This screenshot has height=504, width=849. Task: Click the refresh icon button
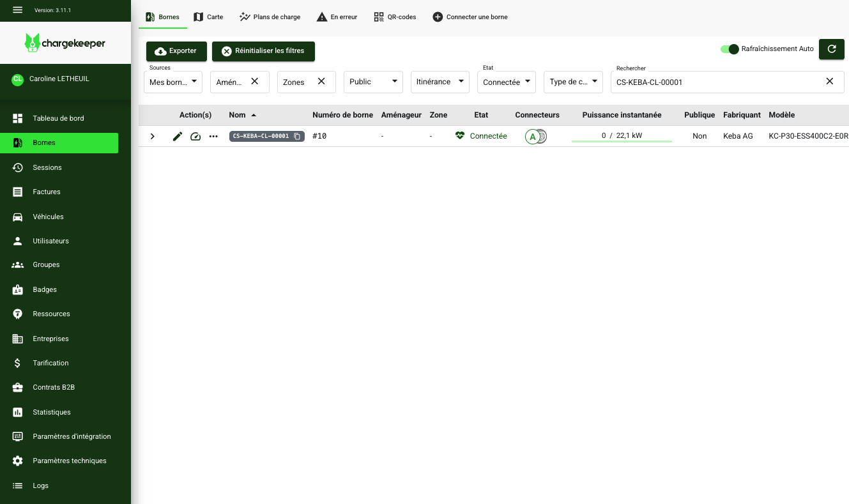point(831,49)
